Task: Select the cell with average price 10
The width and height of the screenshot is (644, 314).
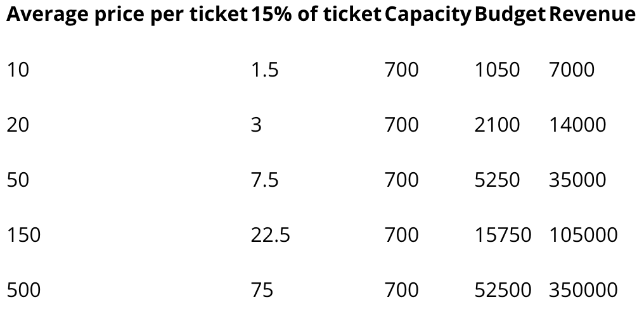Action: click(x=18, y=70)
